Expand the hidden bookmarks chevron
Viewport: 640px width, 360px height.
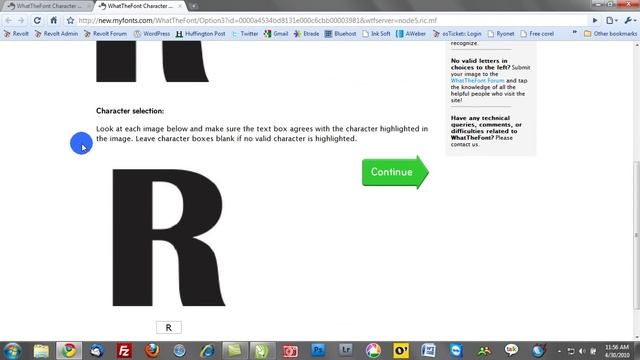click(575, 33)
